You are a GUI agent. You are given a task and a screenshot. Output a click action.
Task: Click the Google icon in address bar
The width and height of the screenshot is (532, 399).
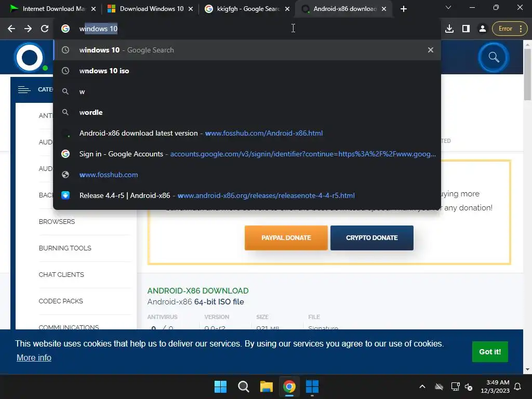tap(65, 29)
